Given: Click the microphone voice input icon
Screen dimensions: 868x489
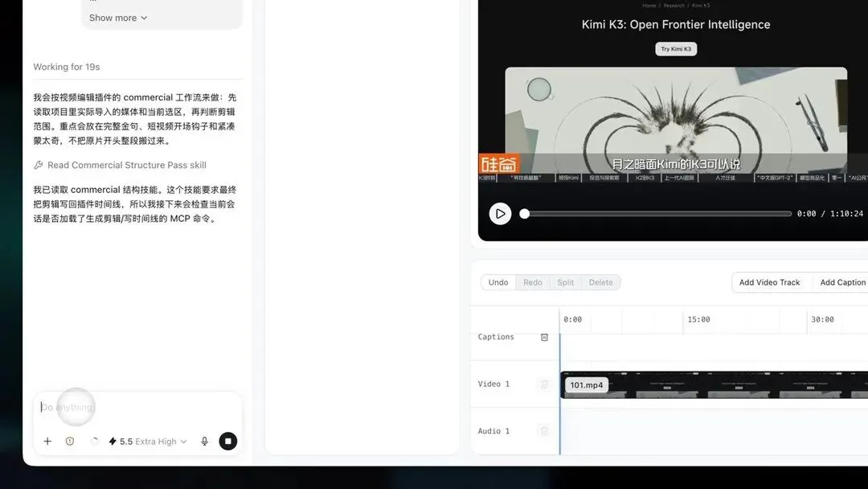Looking at the screenshot, I should pos(204,442).
